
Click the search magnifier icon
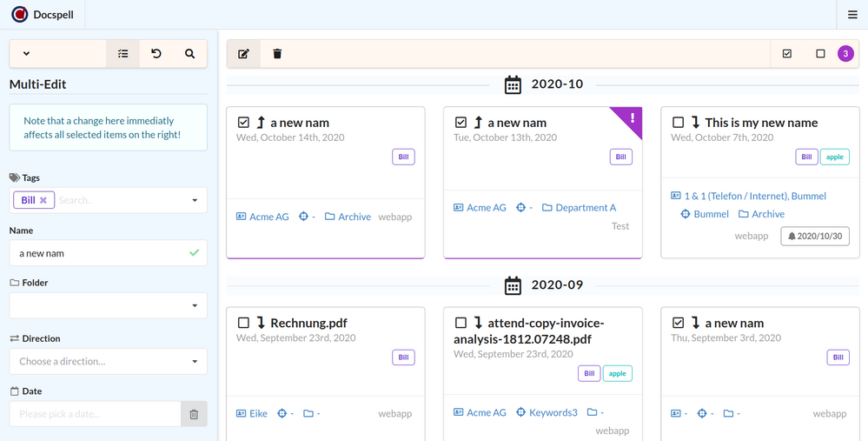[189, 54]
